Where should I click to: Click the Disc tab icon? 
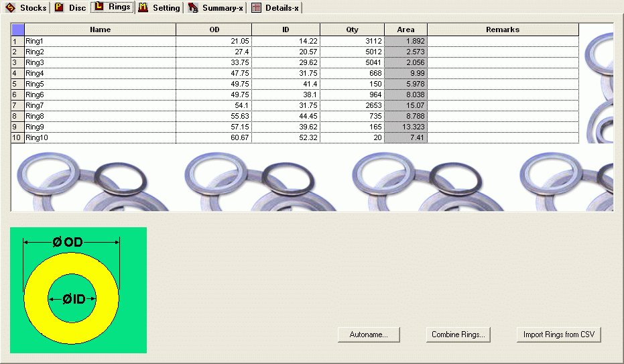tap(59, 7)
